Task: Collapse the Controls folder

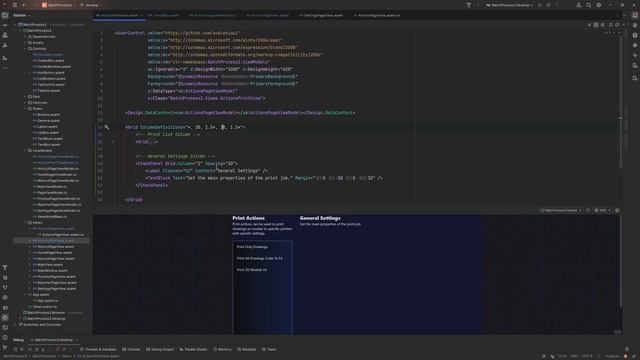Action: point(25,49)
